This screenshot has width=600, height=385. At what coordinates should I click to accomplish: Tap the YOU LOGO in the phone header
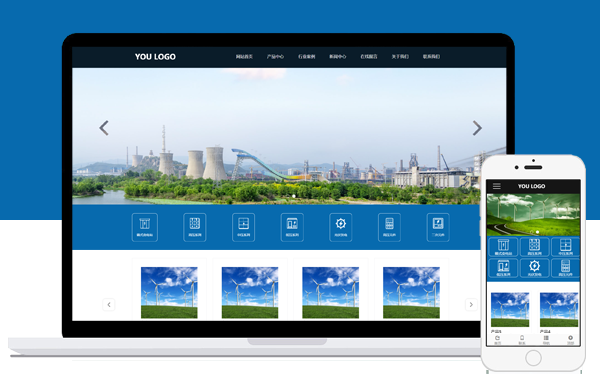[x=532, y=186]
